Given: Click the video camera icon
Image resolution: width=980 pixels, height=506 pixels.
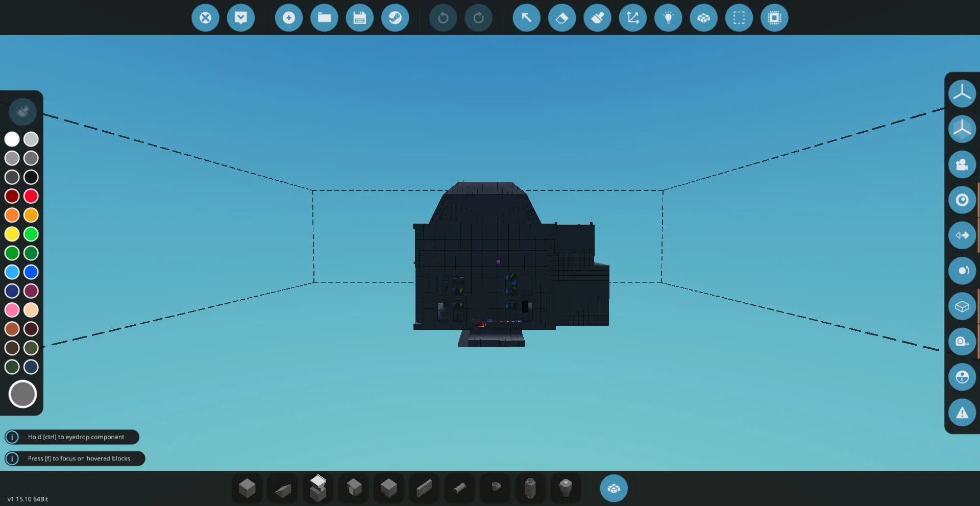Looking at the screenshot, I should click(962, 164).
